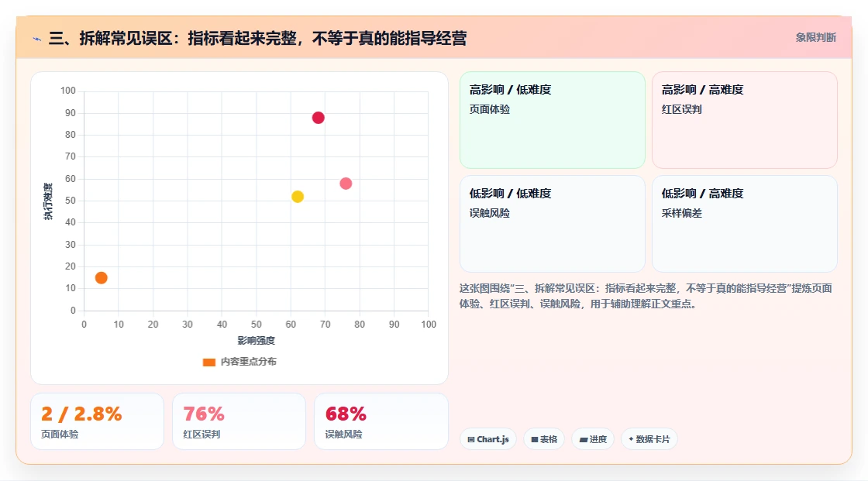Screen dimensions: 868x481
Task: Click 页面体验 text in the green quadrant card
Action: pos(489,109)
